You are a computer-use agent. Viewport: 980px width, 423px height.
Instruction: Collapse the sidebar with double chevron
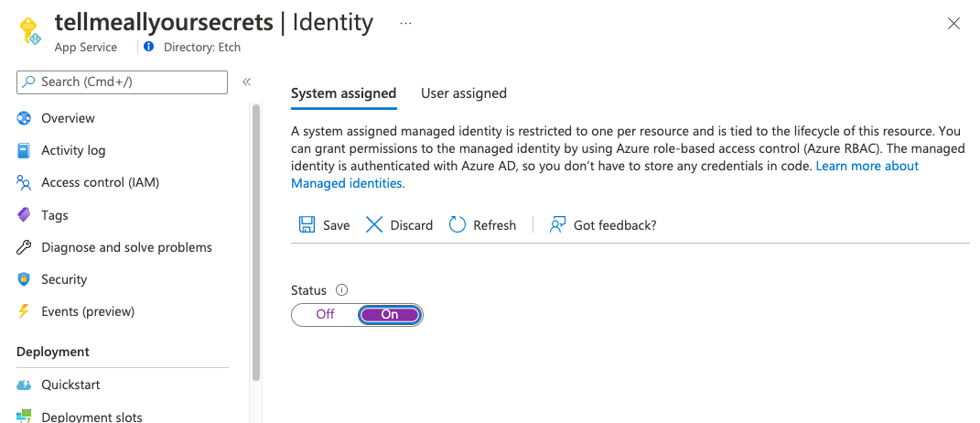click(x=247, y=82)
